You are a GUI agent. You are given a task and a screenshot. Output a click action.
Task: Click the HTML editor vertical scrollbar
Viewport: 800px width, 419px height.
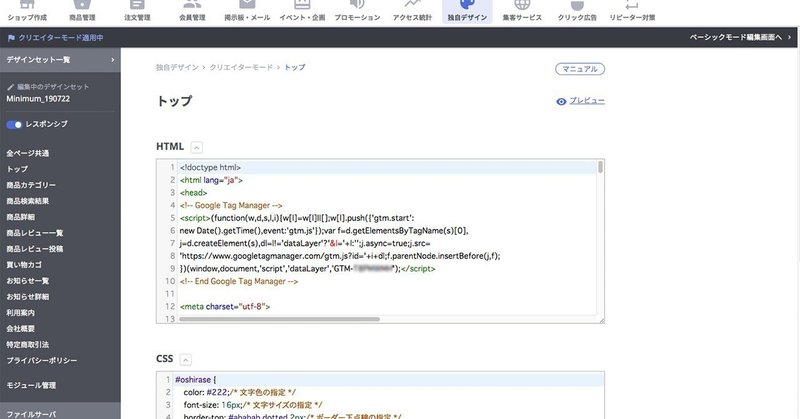click(x=600, y=167)
